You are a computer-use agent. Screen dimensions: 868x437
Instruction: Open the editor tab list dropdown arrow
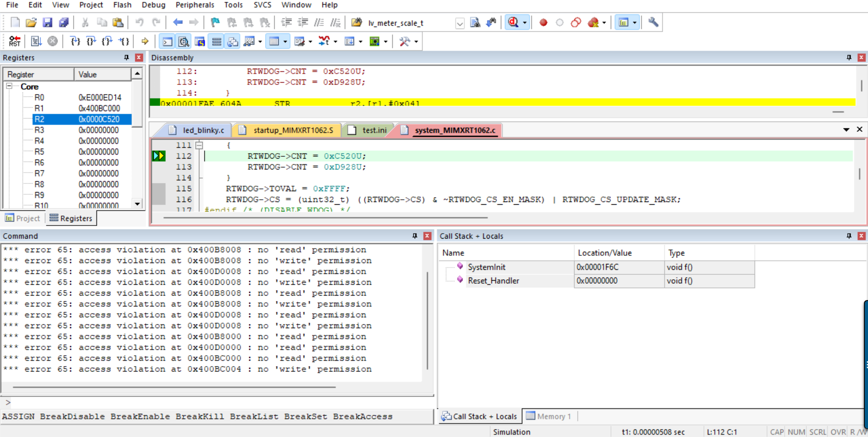point(846,130)
